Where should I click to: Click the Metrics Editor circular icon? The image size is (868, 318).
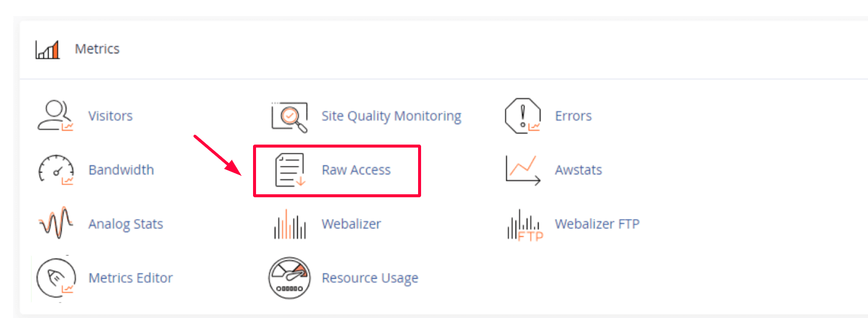click(56, 278)
